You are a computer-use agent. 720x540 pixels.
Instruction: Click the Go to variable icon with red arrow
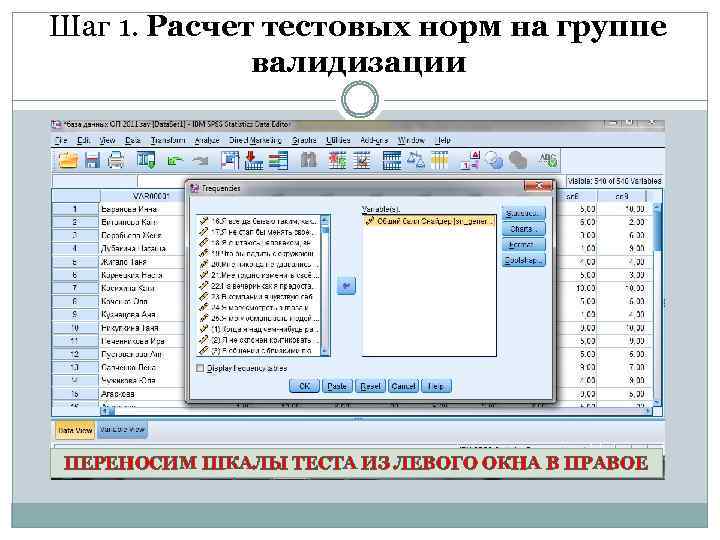tap(253, 161)
